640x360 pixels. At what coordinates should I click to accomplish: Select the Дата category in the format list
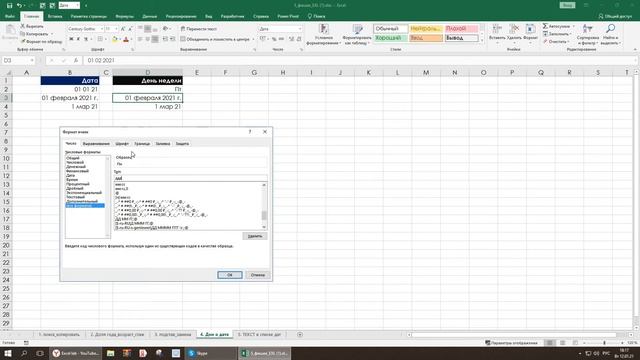click(x=71, y=175)
